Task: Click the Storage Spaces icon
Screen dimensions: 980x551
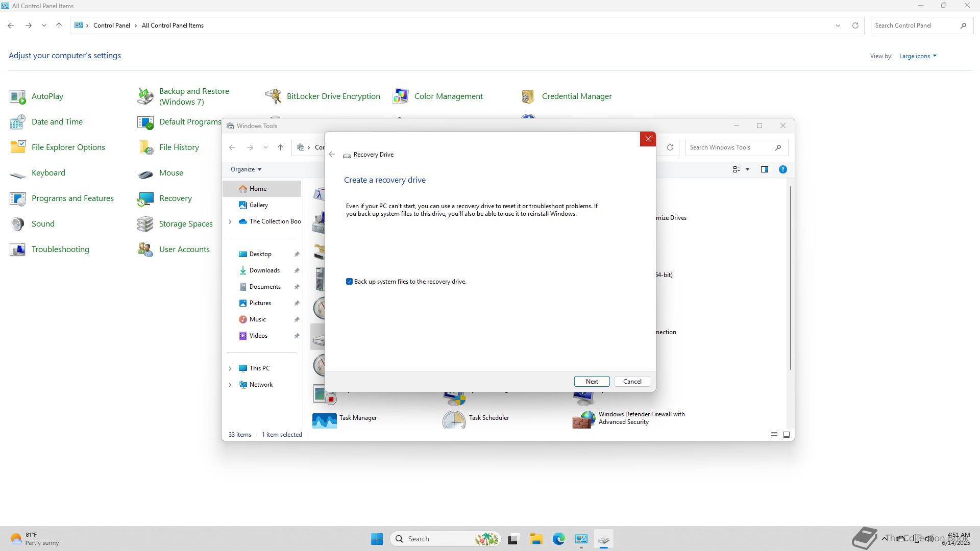Action: coord(145,223)
